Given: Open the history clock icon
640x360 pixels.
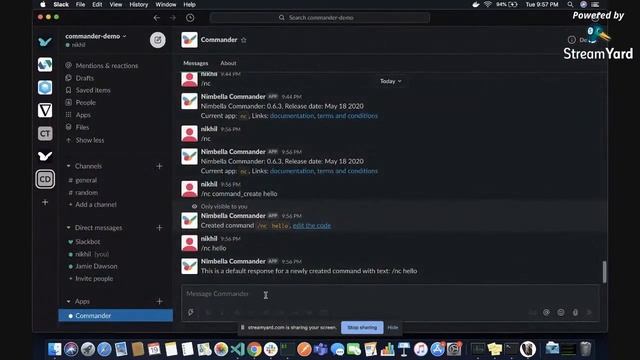Looking at the screenshot, I should (x=190, y=18).
